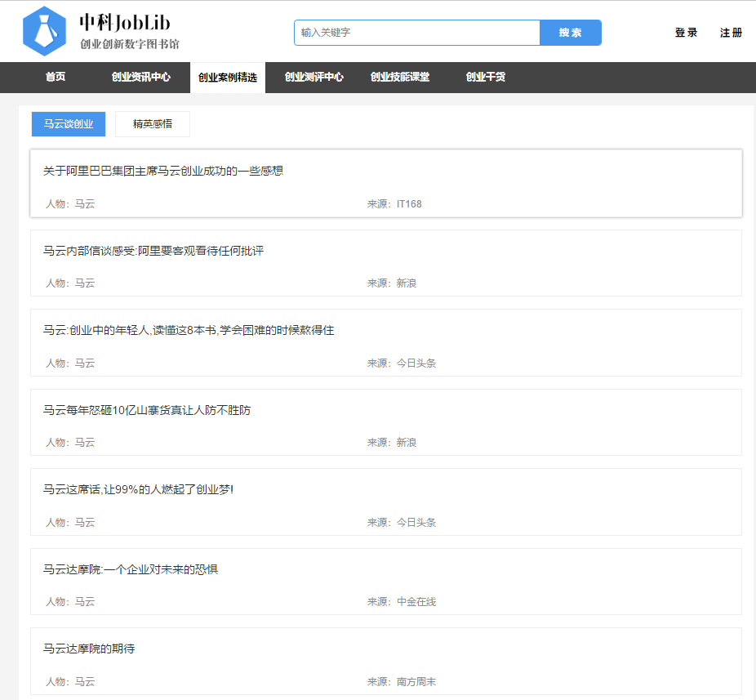Open the 登录 login link
756x700 pixels.
[686, 33]
